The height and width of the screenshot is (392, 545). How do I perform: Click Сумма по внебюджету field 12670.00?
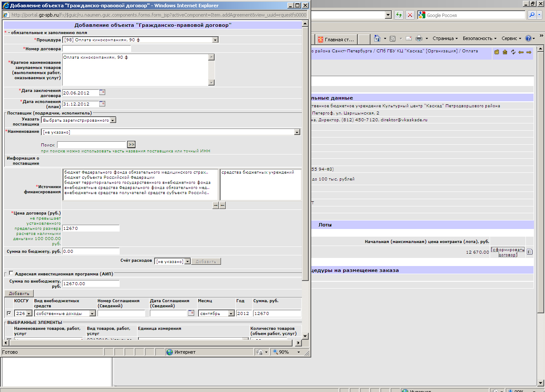pyautogui.click(x=91, y=283)
